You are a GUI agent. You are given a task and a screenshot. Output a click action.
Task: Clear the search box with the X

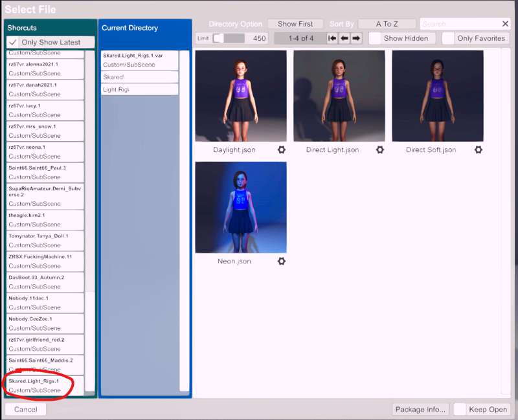pos(505,24)
